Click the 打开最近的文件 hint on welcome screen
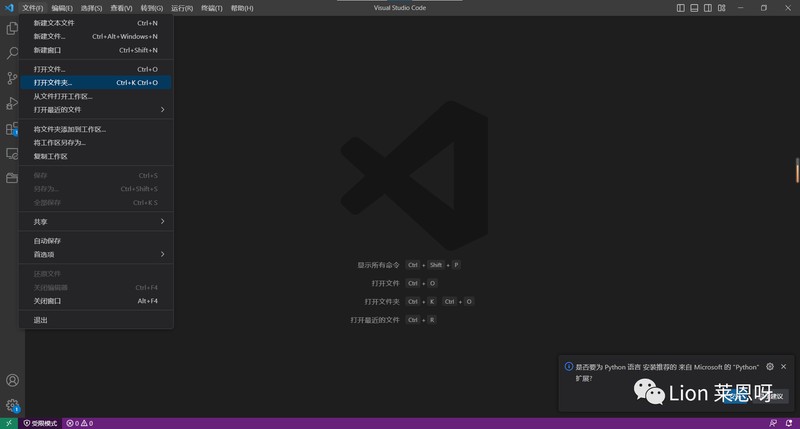This screenshot has width=800, height=429. tap(374, 320)
